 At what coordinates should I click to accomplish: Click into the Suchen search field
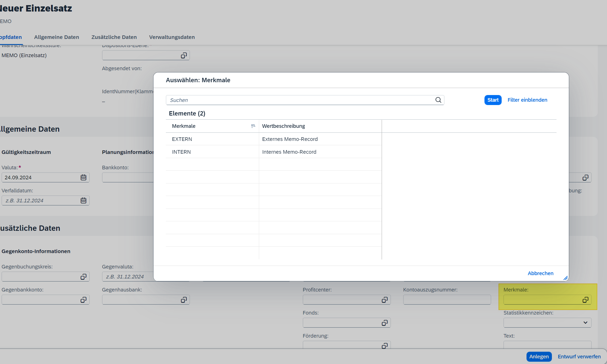point(300,100)
